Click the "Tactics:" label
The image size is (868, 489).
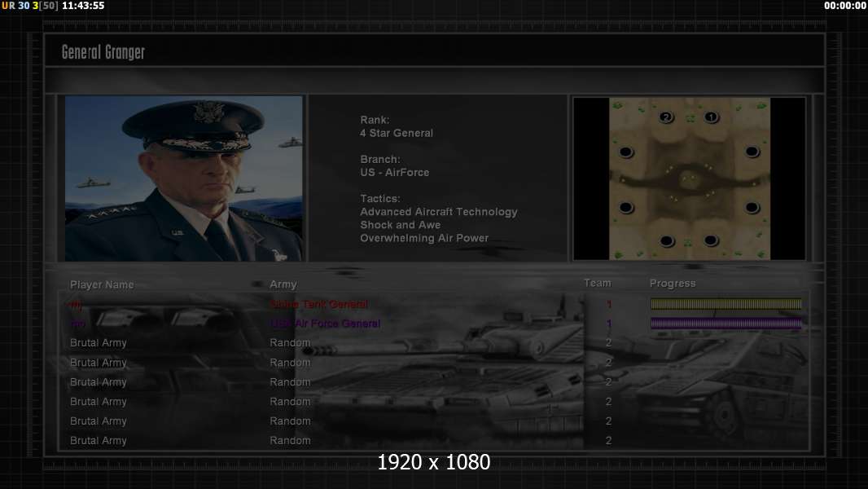(379, 198)
